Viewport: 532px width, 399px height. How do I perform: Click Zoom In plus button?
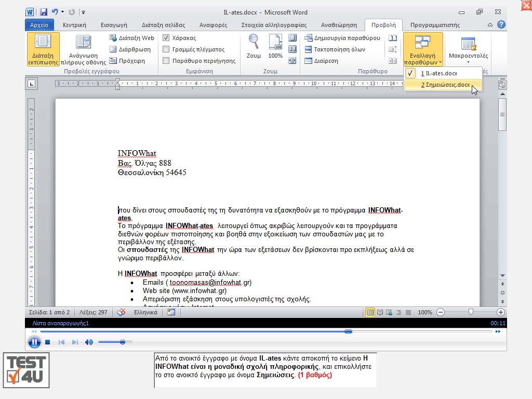(x=500, y=312)
